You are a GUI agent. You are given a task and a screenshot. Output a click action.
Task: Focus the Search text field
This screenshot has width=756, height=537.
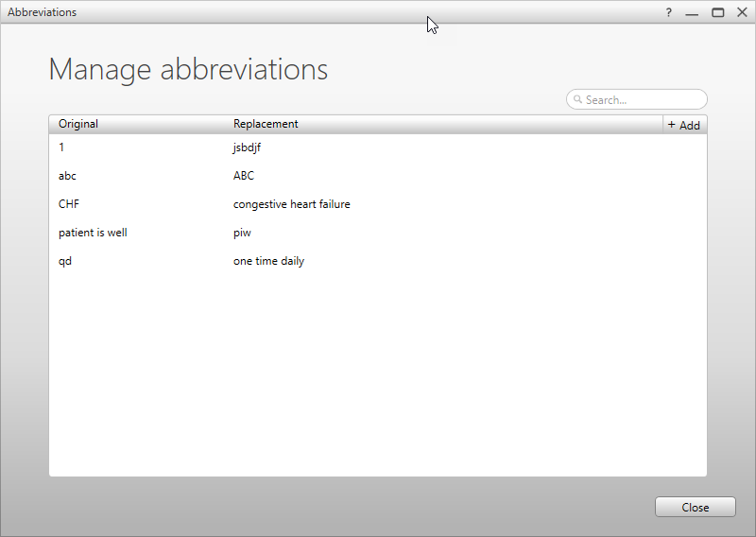(x=643, y=99)
